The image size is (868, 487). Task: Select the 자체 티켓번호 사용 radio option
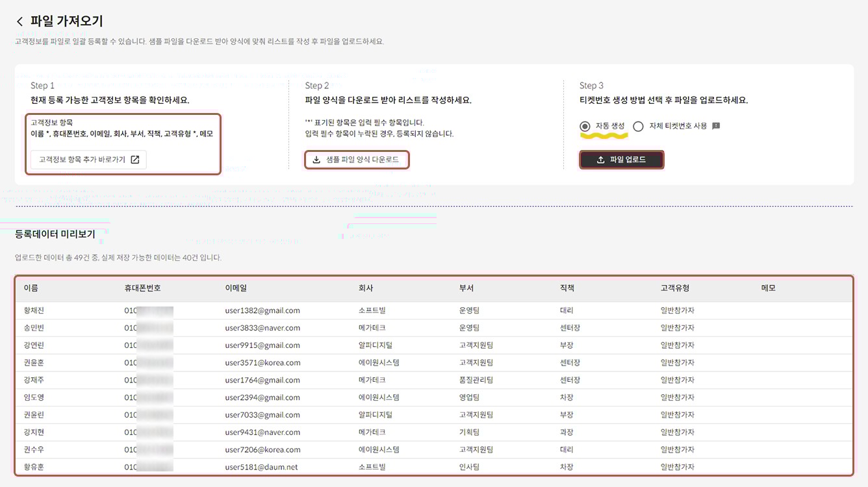(638, 126)
